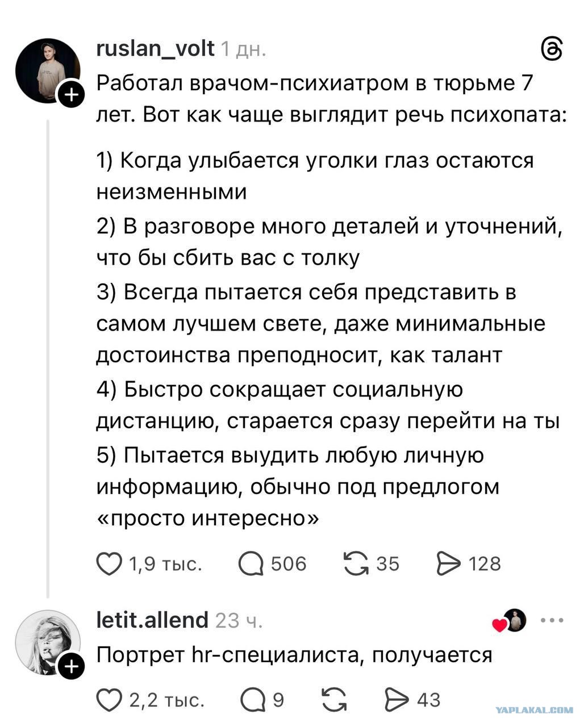Follow letit.allend via plus badge
The image size is (588, 727).
pos(71,667)
